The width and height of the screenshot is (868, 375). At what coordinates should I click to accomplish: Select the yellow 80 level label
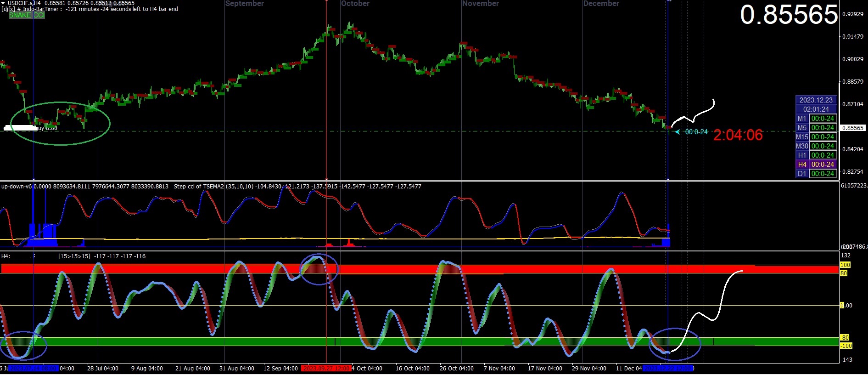tap(844, 273)
